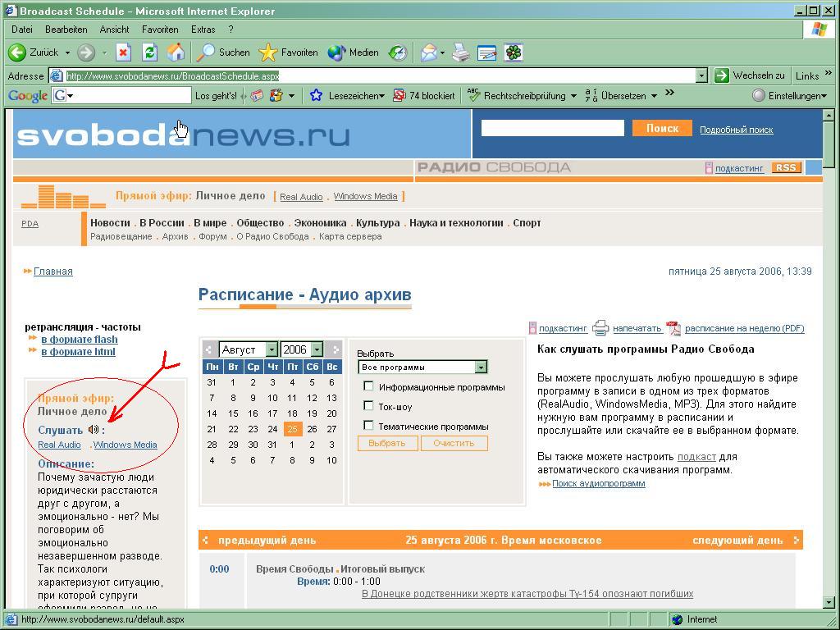Check the Информационные программы checkbox
The height and width of the screenshot is (630, 840).
[x=368, y=386]
